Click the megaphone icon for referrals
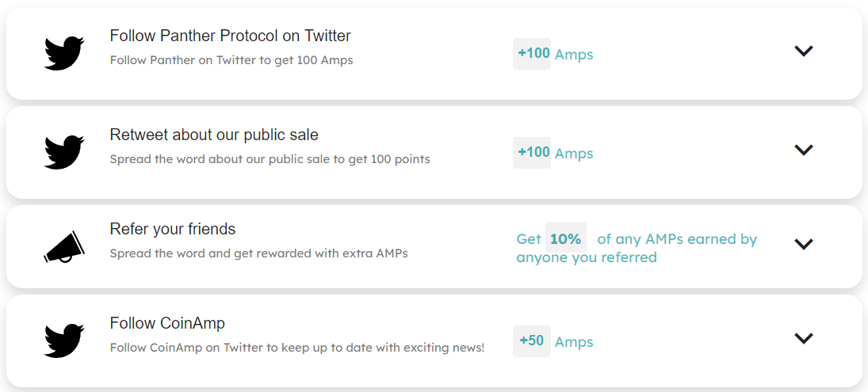This screenshot has width=868, height=392. 64,246
